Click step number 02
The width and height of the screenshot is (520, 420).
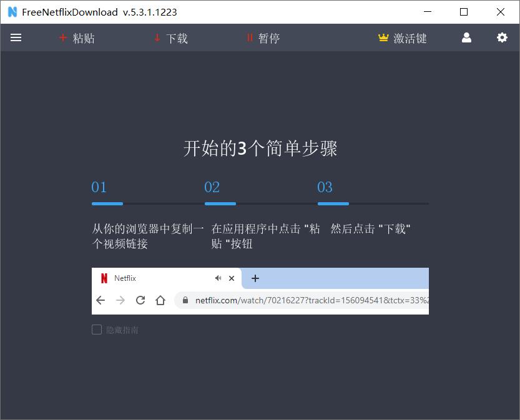[212, 187]
